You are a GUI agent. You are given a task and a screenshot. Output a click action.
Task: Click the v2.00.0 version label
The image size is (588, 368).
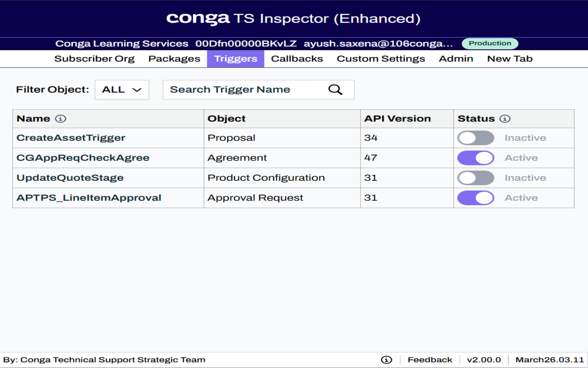click(x=484, y=360)
